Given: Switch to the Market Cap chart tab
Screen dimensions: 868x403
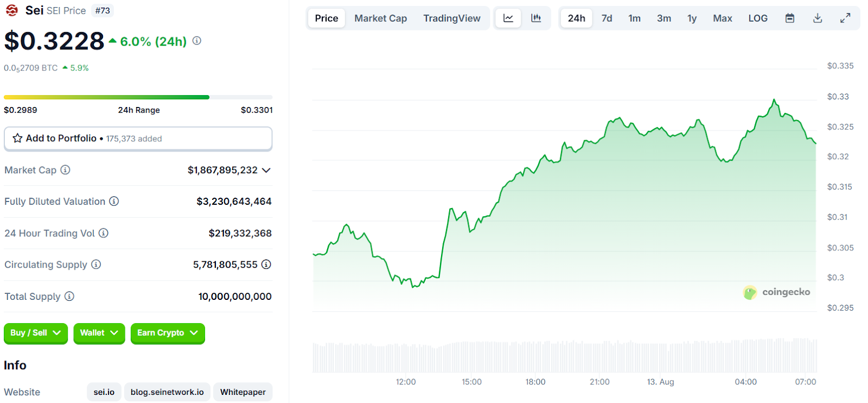Looking at the screenshot, I should coord(380,18).
